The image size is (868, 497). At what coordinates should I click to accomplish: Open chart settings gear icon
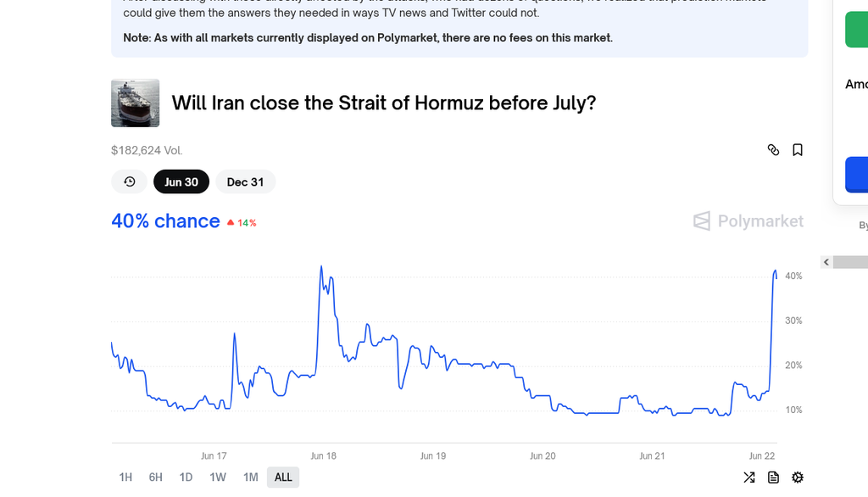click(797, 477)
